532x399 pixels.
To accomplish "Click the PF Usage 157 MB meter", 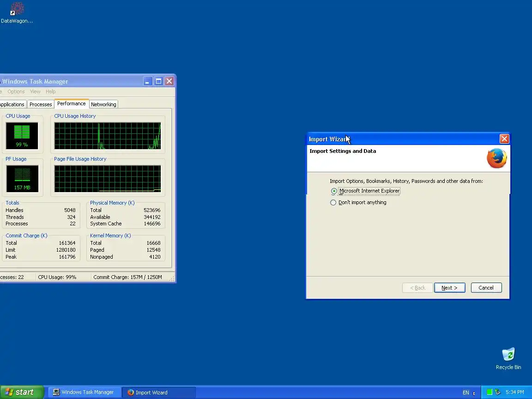I will pyautogui.click(x=22, y=179).
